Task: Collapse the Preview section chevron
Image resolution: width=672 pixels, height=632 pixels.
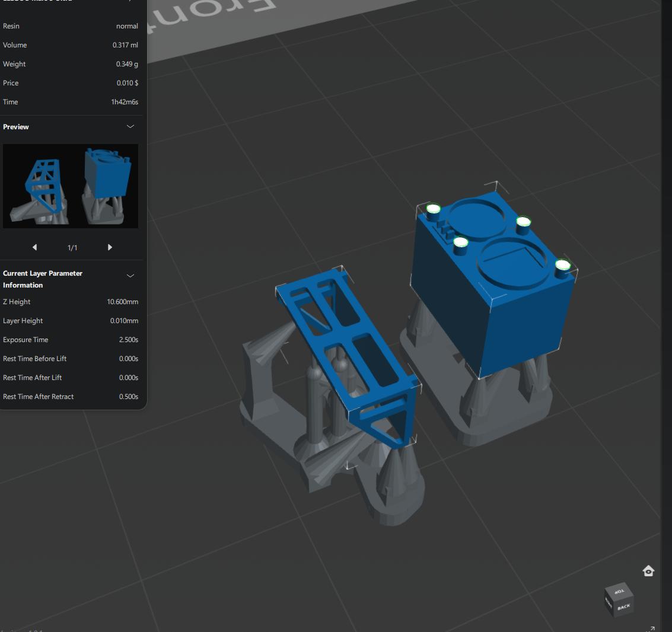Action: (130, 127)
